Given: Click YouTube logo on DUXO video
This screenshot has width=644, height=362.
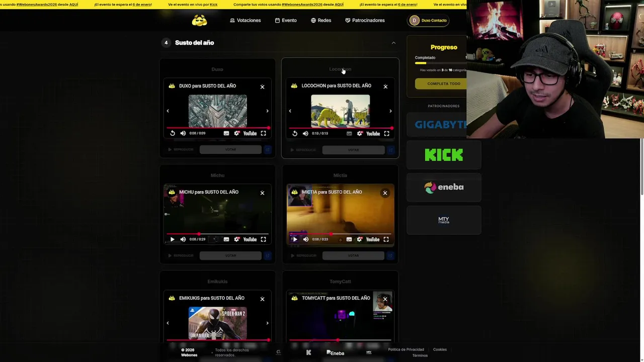Looking at the screenshot, I should pyautogui.click(x=250, y=133).
